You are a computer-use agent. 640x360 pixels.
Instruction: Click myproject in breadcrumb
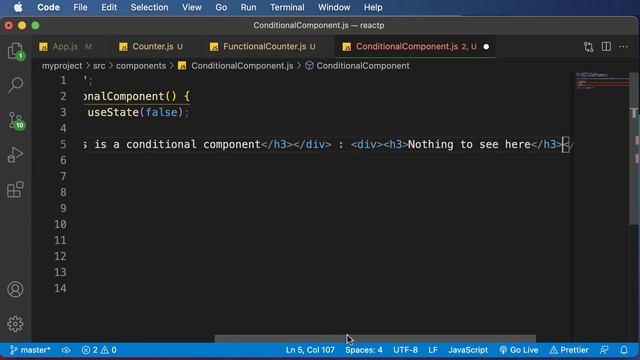click(x=62, y=66)
